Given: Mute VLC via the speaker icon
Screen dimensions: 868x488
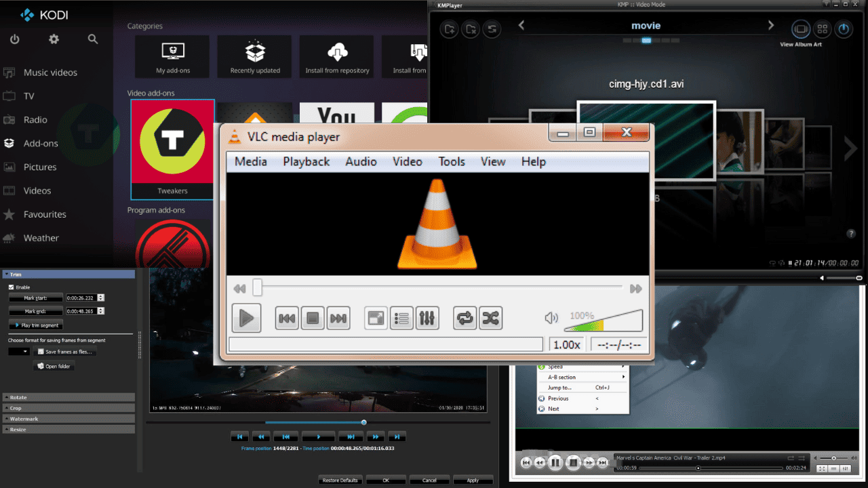Looking at the screenshot, I should click(551, 318).
